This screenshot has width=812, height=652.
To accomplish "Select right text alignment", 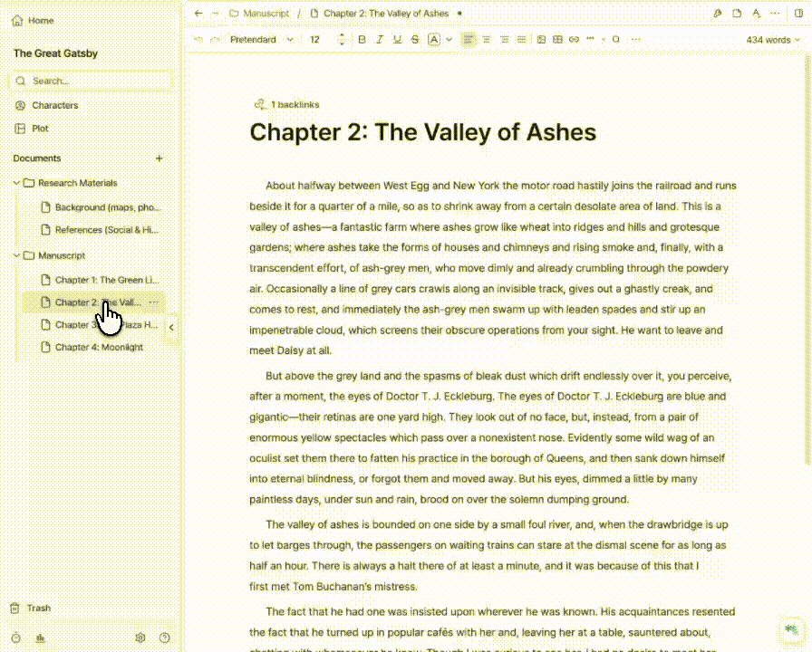I will click(504, 39).
